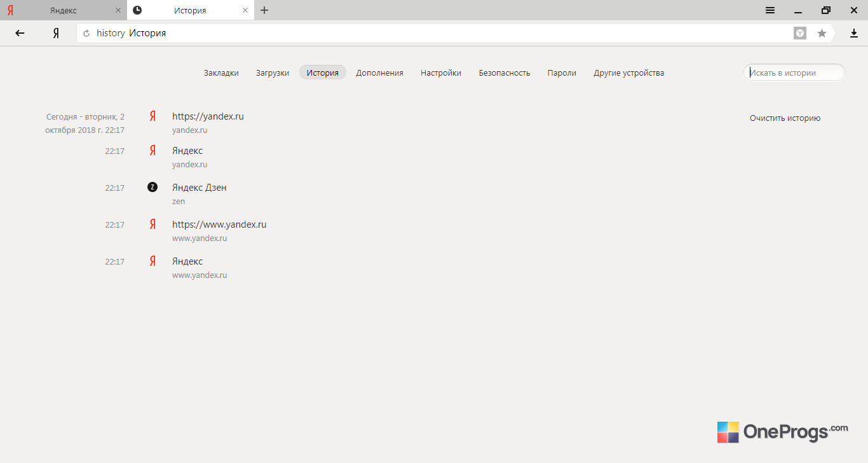Viewport: 868px width, 463px height.
Task: Click the Искать в истории search field
Action: pyautogui.click(x=794, y=73)
